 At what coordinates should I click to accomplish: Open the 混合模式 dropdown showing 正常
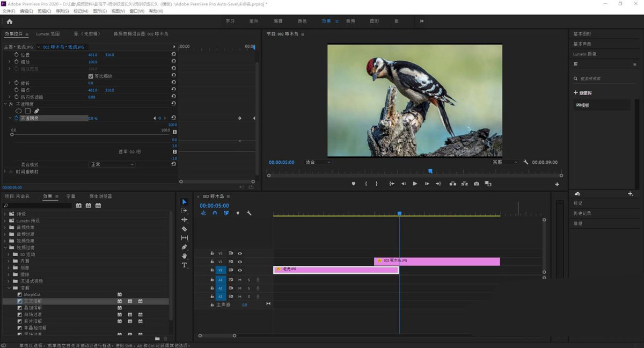(x=111, y=164)
